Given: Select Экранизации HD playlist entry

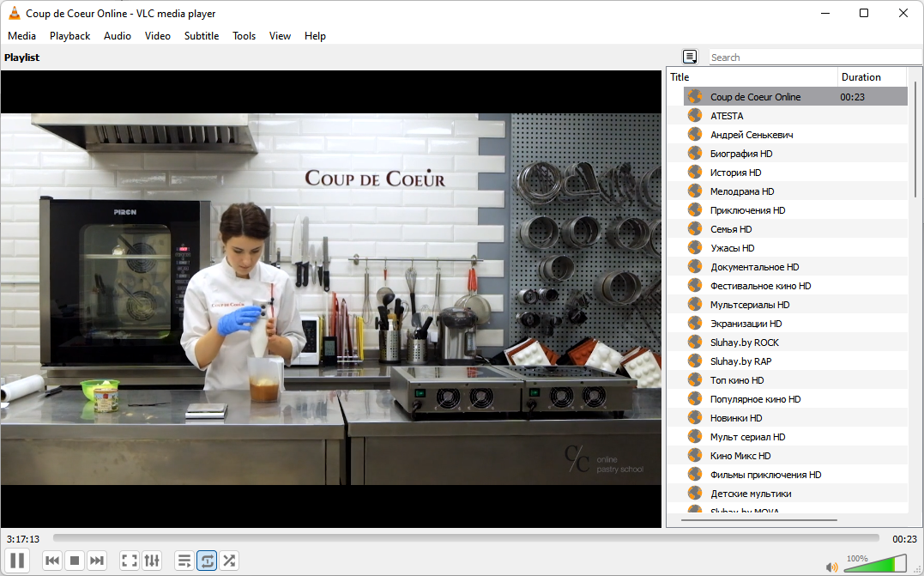Looking at the screenshot, I should [795, 323].
